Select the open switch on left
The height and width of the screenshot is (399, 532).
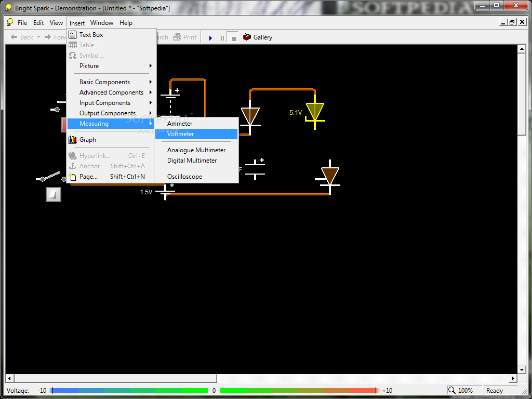pos(51,177)
